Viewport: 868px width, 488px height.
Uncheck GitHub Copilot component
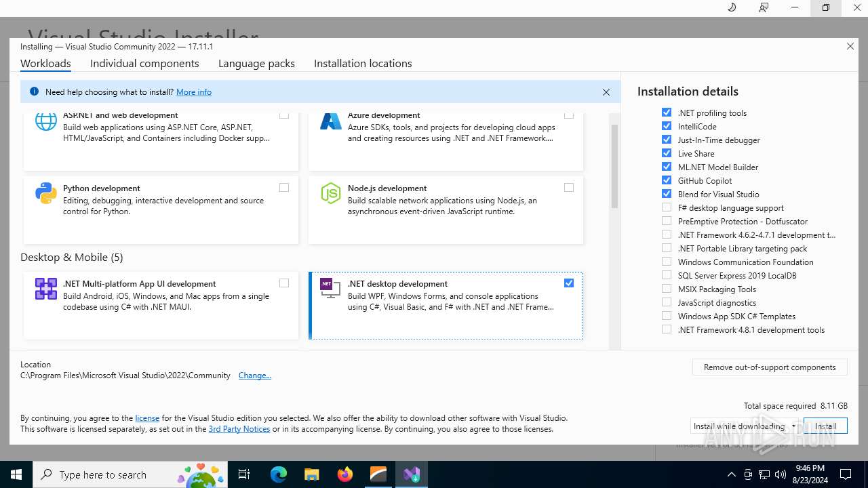[667, 180]
